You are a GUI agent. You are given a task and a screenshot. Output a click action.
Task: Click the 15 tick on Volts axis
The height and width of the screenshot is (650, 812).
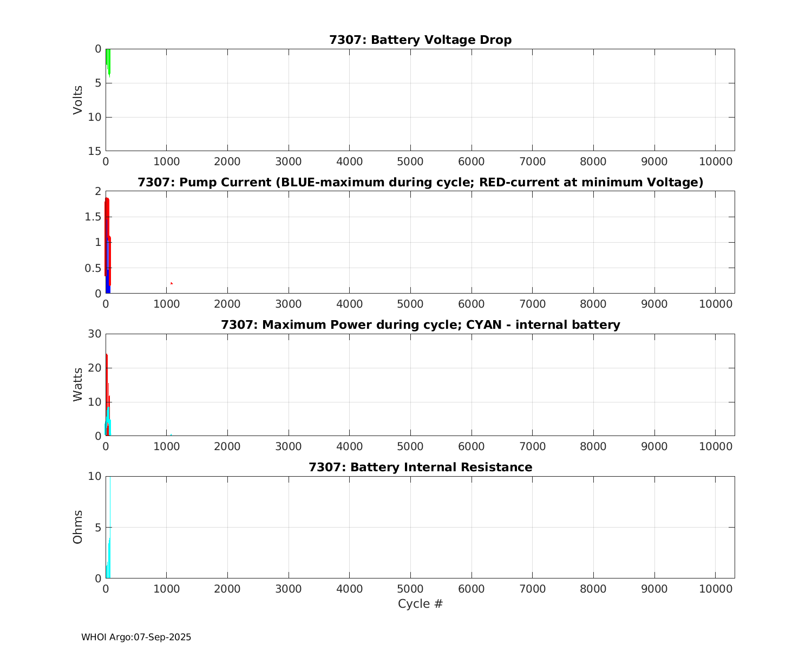95,151
